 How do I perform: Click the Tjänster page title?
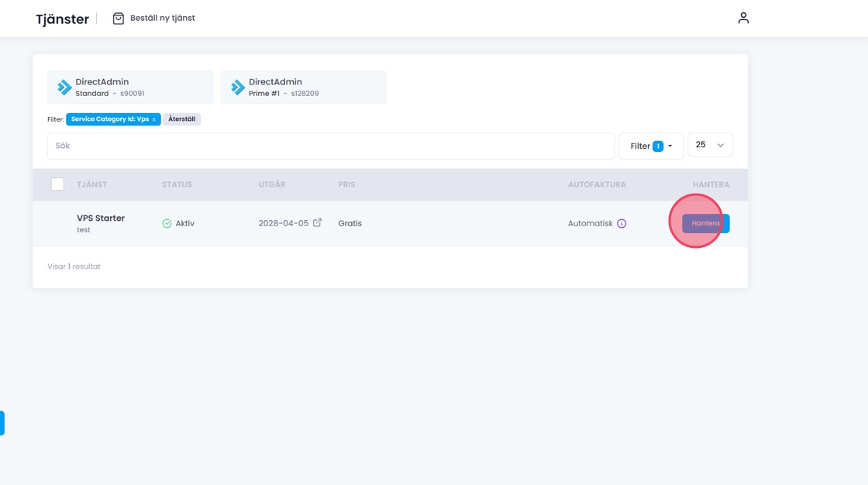pos(62,19)
